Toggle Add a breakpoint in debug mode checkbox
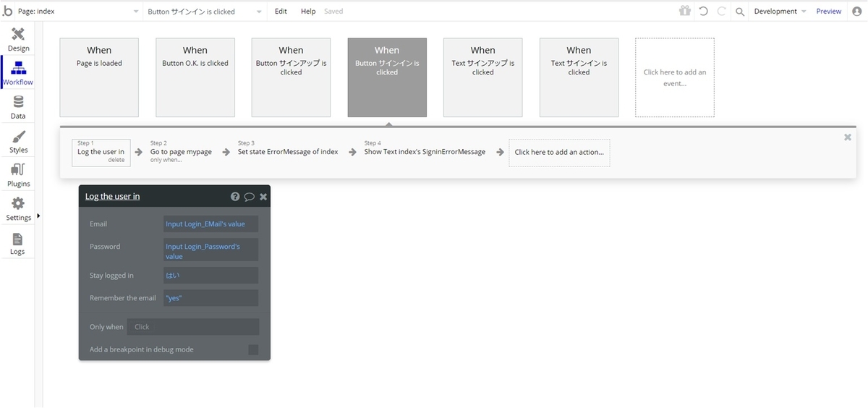The image size is (868, 408). (x=253, y=349)
